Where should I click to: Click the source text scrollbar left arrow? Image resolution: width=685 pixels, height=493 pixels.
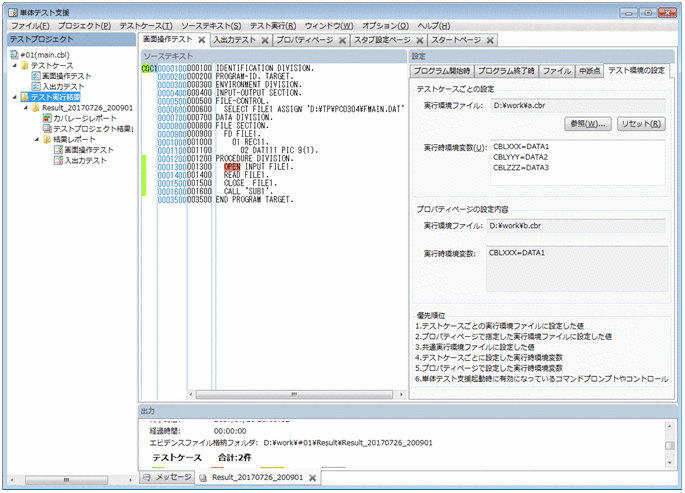[x=190, y=394]
